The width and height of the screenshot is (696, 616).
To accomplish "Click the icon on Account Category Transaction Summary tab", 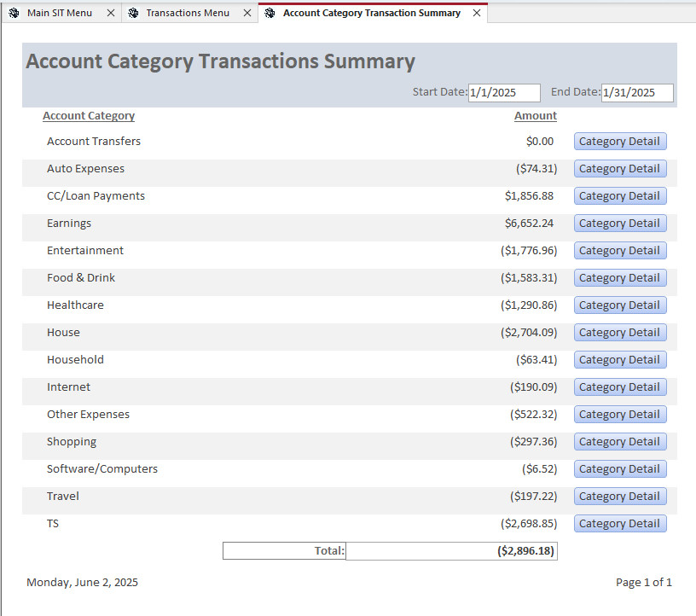I will 270,13.
